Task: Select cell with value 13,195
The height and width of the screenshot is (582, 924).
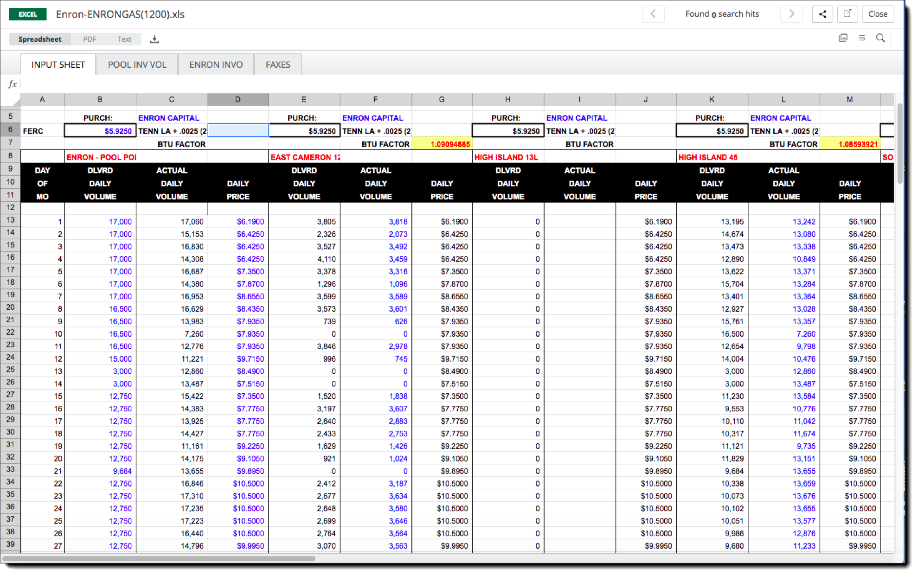Action: (712, 222)
